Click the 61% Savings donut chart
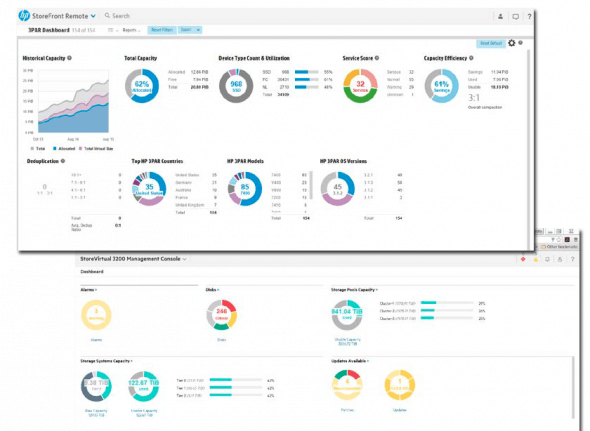Screen dimensions: 590x431 tap(441, 86)
